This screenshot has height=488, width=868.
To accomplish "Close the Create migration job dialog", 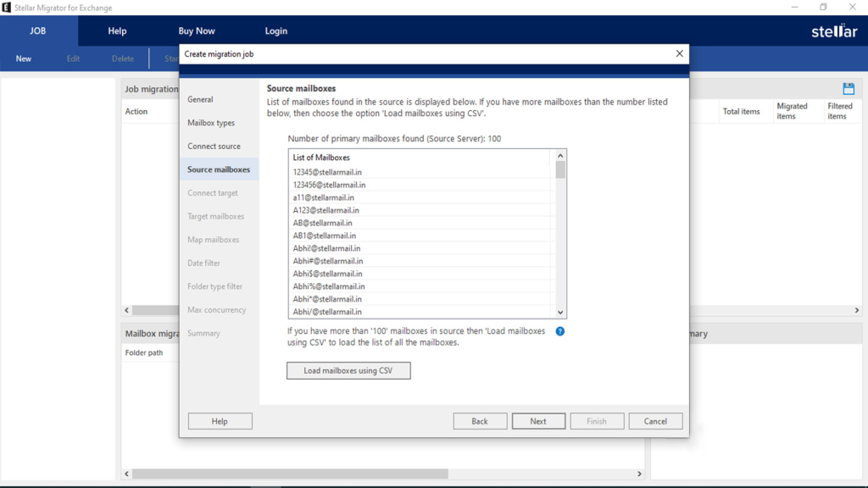I will (679, 53).
